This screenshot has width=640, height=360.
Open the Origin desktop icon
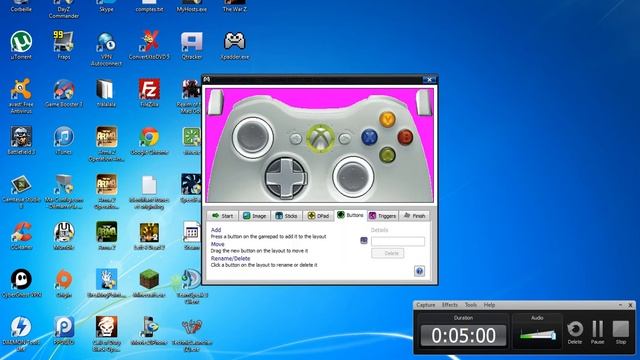(x=64, y=283)
